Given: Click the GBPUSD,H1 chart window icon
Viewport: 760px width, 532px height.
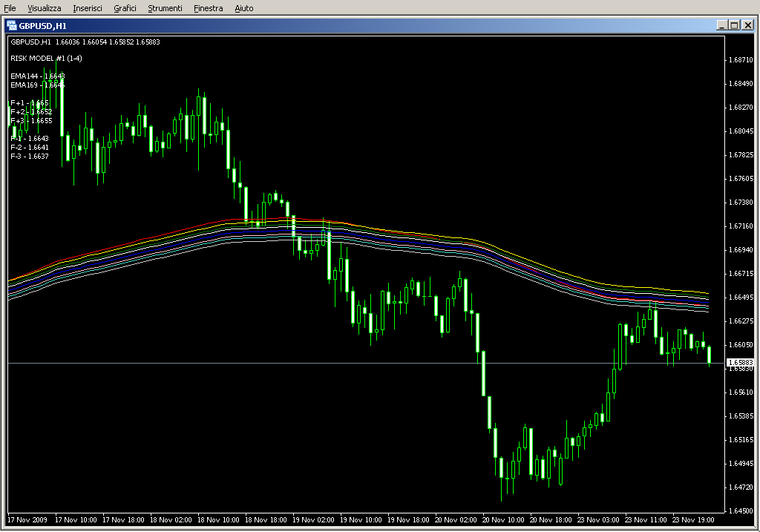Looking at the screenshot, I should [12, 25].
